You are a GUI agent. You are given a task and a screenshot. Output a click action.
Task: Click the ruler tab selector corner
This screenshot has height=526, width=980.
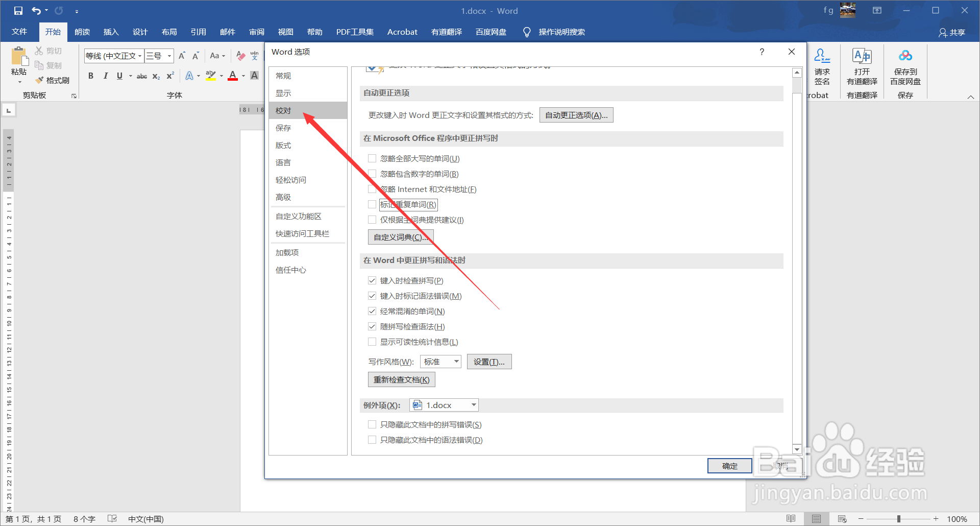(x=9, y=110)
